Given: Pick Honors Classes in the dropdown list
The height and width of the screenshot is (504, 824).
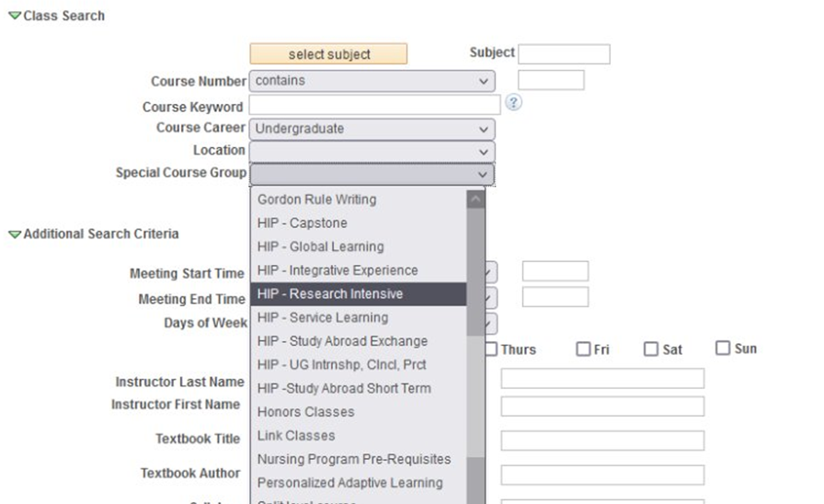Looking at the screenshot, I should tap(305, 412).
